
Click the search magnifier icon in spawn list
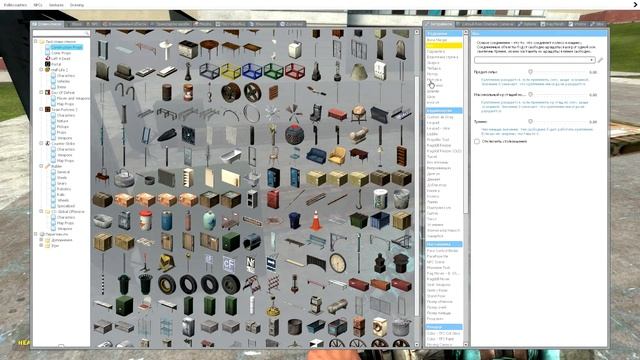[87, 33]
